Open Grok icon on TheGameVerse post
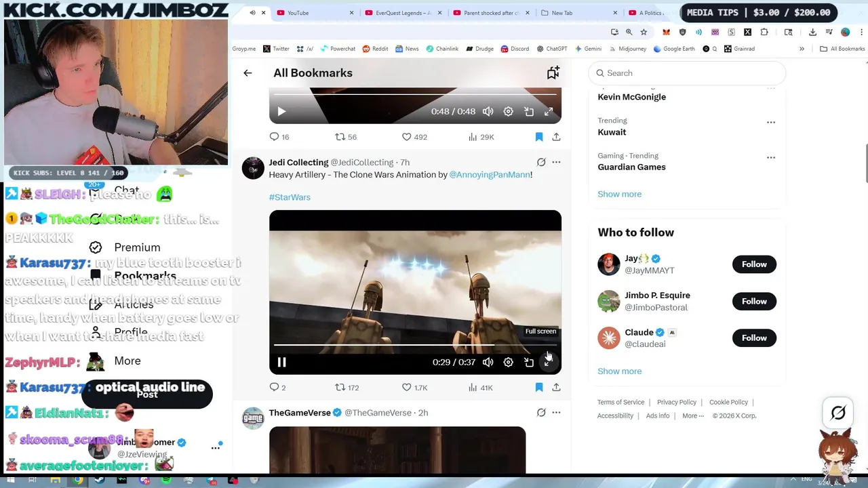 [541, 413]
